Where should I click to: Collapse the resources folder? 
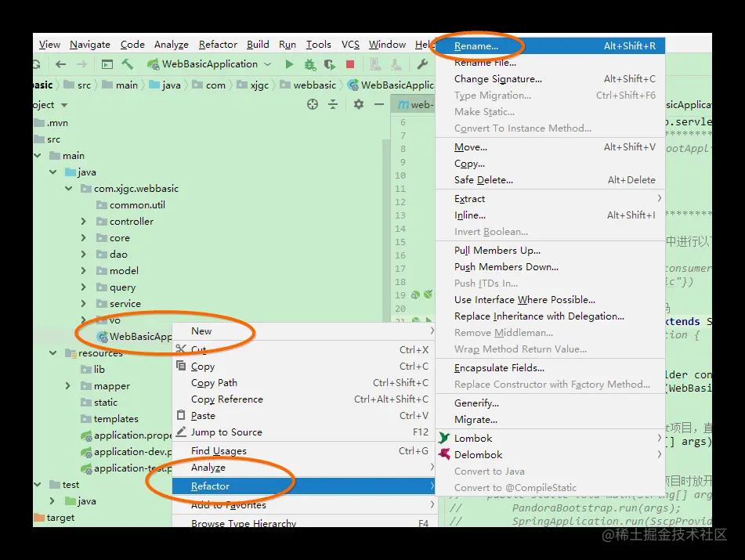point(52,353)
